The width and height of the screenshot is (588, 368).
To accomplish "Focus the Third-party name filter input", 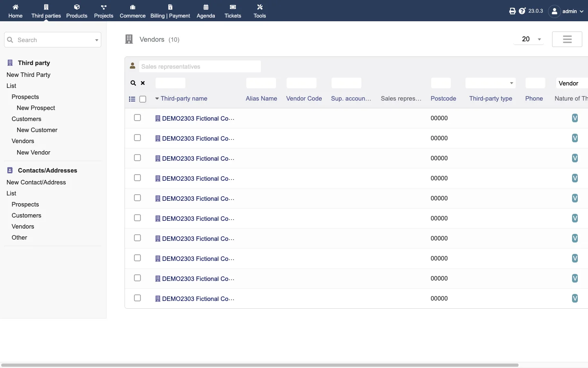I will [x=171, y=83].
